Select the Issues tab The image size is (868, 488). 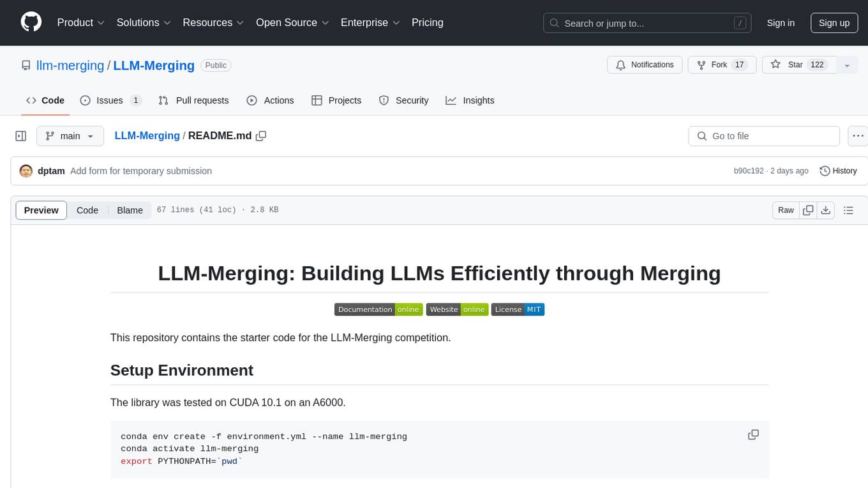[111, 100]
